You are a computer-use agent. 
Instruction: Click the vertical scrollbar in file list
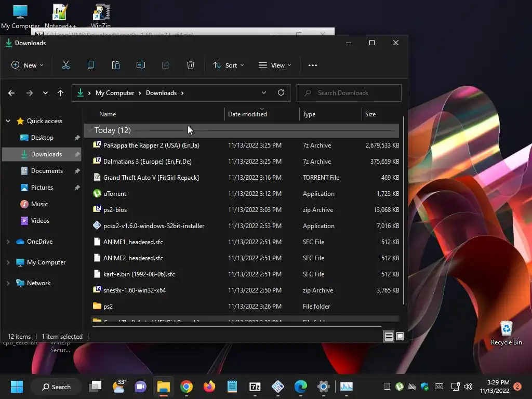404,210
